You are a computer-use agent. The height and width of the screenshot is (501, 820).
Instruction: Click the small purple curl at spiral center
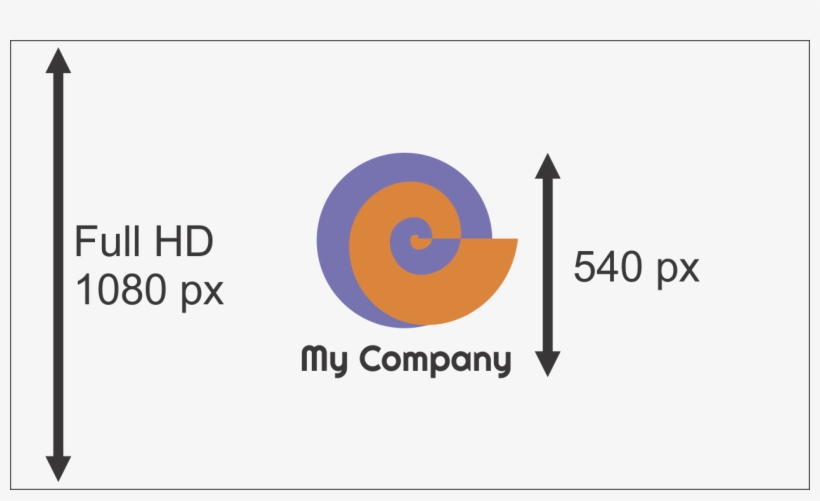tap(413, 238)
